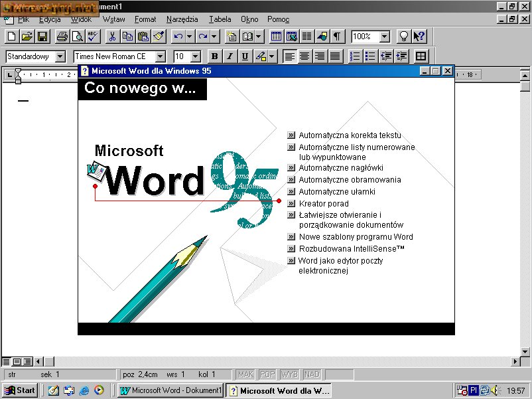532x399 pixels.
Task: Save the document with the floppy disk icon
Action: [42, 37]
